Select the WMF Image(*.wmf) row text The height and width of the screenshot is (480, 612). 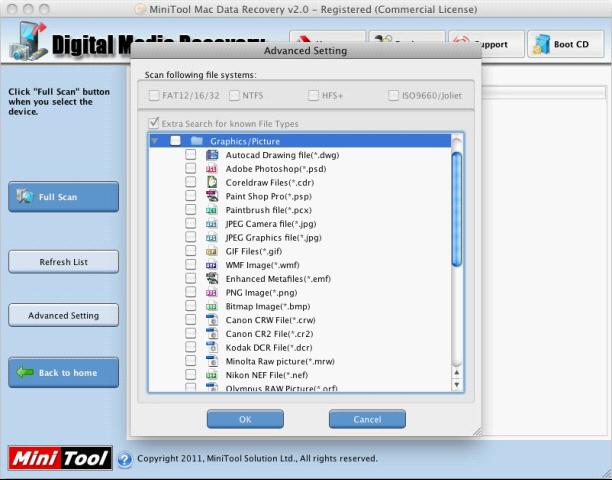pyautogui.click(x=263, y=265)
